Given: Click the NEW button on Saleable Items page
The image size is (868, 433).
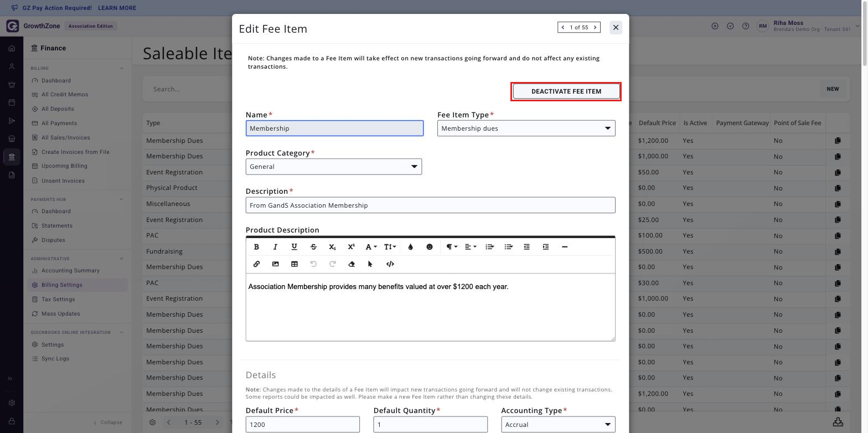Looking at the screenshot, I should (x=833, y=89).
